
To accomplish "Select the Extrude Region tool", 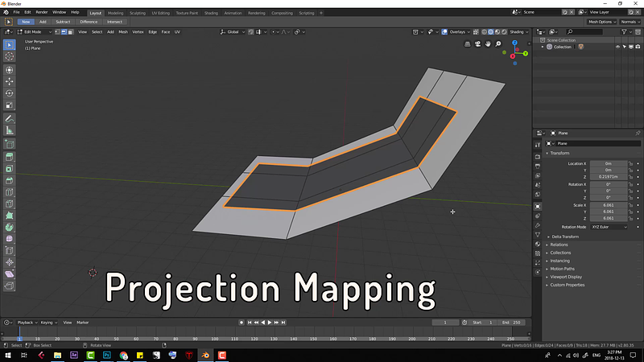I will (x=10, y=157).
